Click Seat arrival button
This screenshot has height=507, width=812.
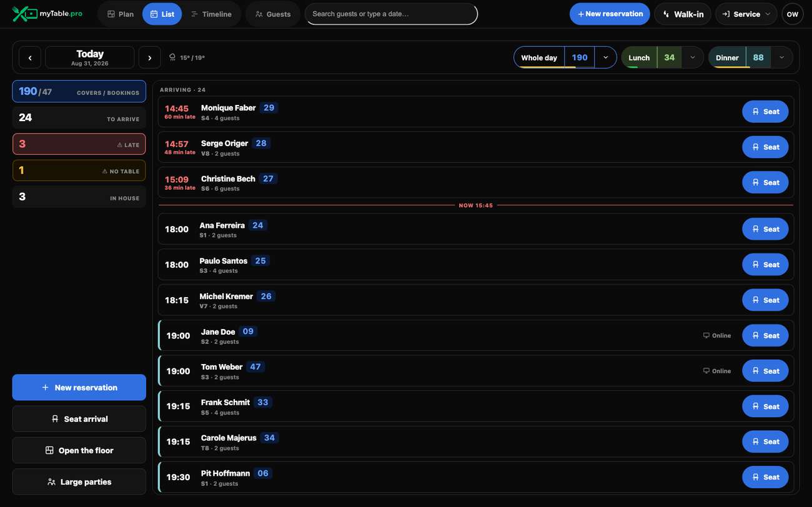79,419
